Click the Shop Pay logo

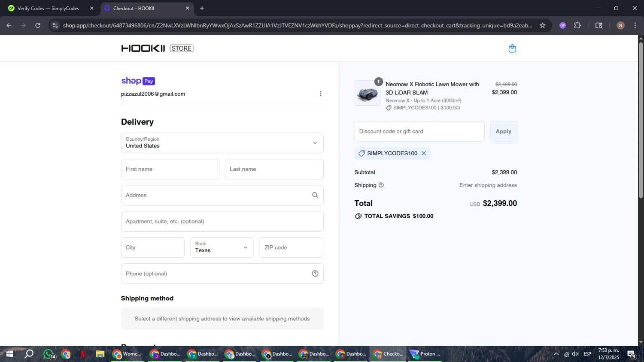[138, 81]
